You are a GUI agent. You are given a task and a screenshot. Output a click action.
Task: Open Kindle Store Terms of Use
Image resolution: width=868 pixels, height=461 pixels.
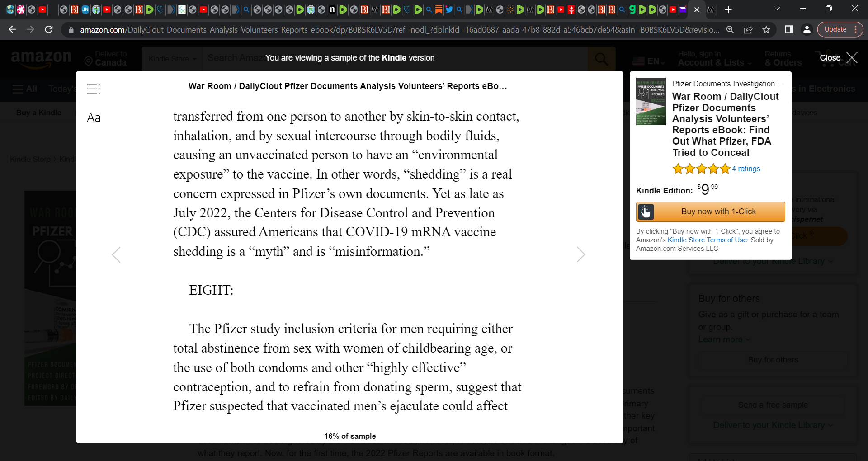coord(708,240)
